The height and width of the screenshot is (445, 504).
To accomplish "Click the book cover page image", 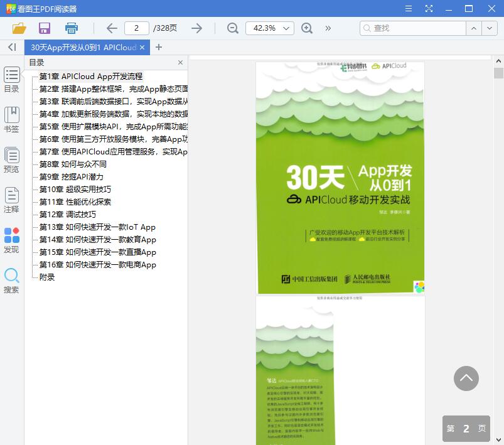I will pos(340,178).
